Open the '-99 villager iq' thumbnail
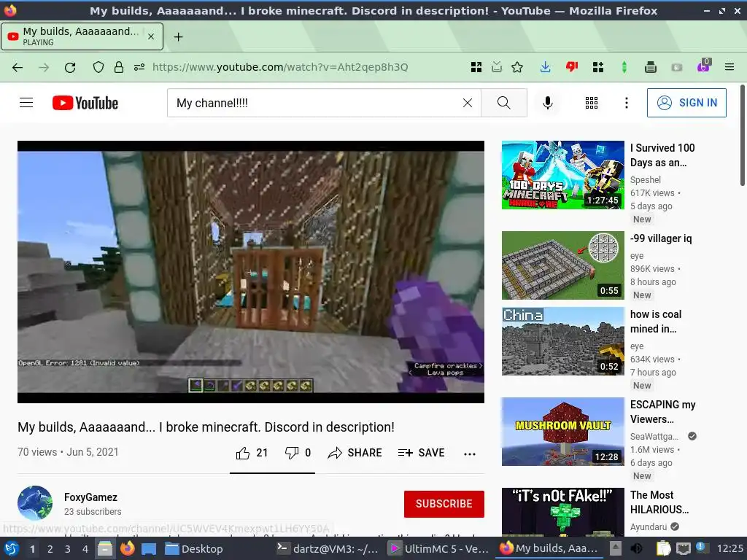 tap(563, 265)
